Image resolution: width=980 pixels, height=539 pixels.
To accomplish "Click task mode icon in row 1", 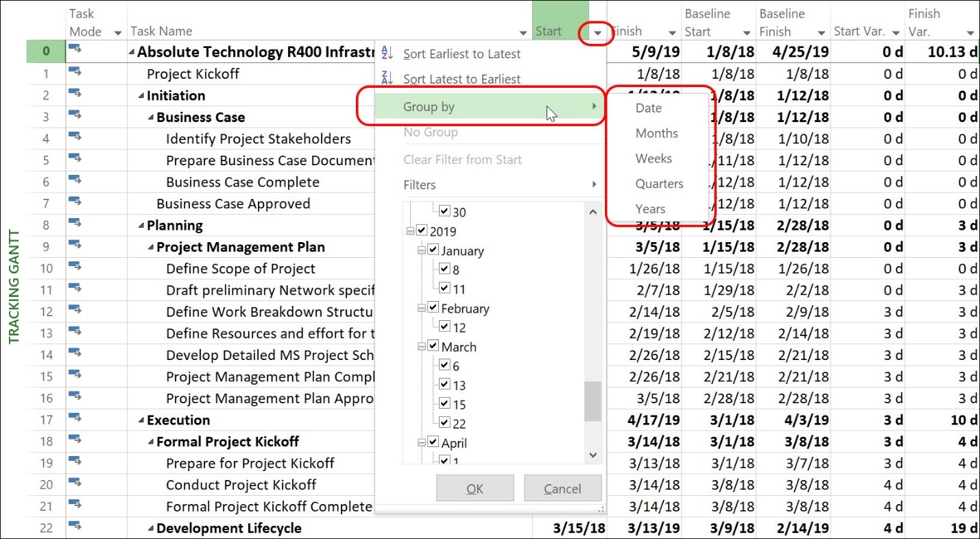I will (x=75, y=72).
